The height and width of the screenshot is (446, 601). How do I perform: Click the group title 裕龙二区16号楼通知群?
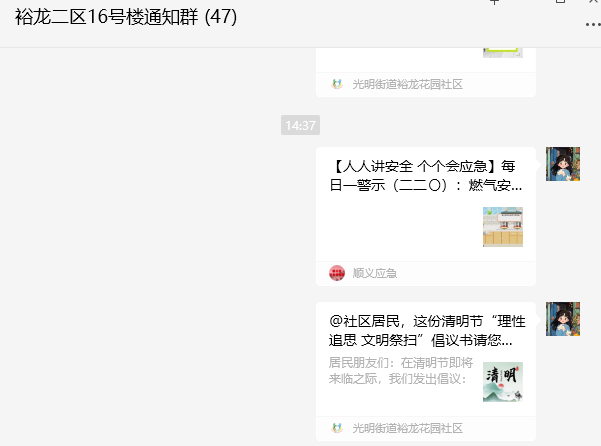106,17
